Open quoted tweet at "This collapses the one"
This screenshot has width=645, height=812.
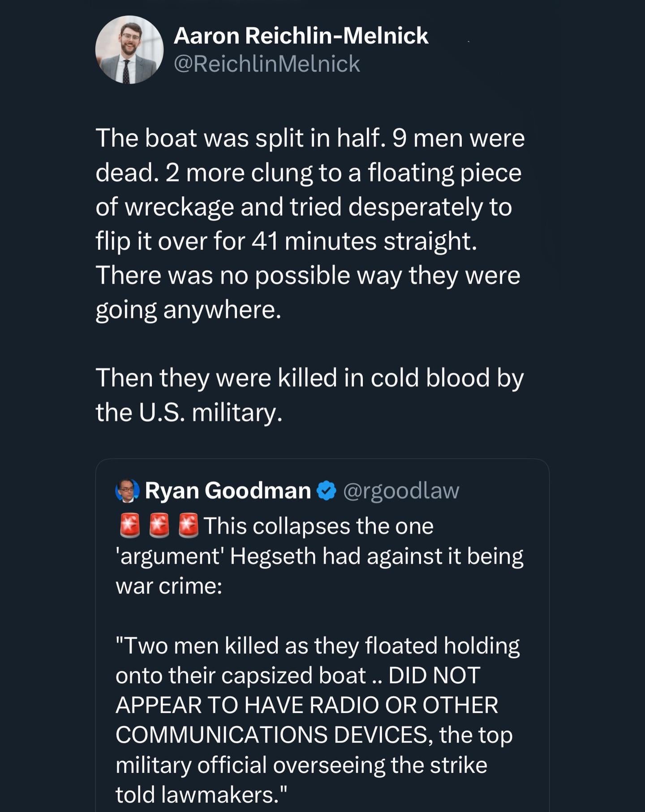pos(318,526)
